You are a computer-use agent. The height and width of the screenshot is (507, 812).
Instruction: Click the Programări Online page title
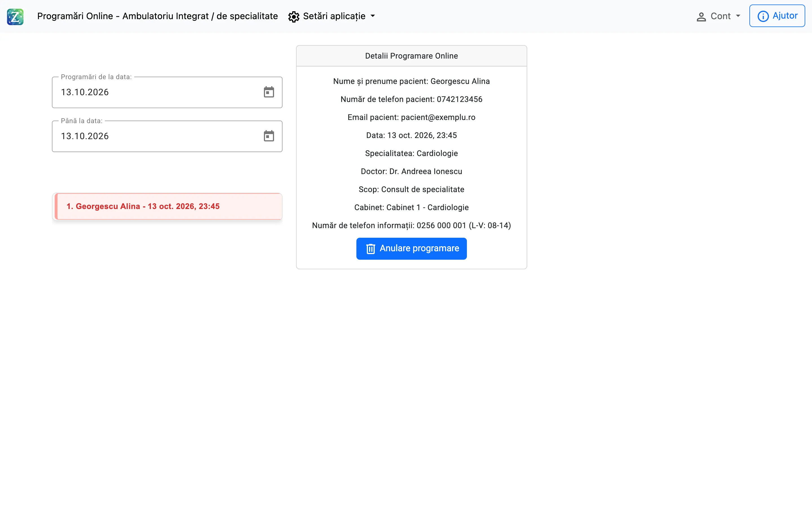pos(157,16)
